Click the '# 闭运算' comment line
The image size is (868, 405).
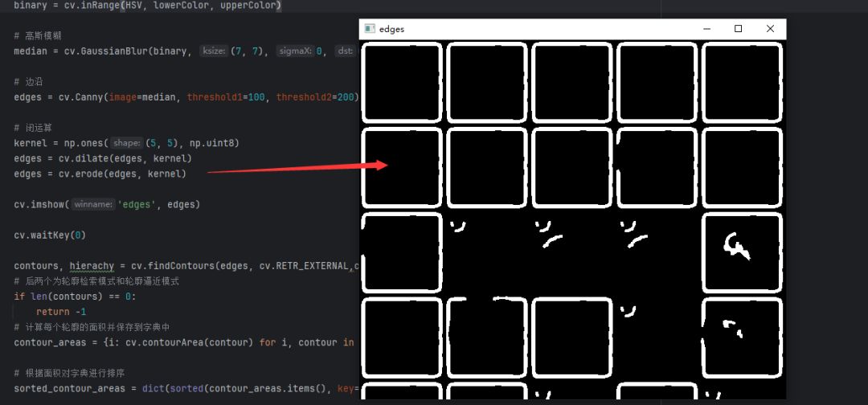(x=33, y=128)
